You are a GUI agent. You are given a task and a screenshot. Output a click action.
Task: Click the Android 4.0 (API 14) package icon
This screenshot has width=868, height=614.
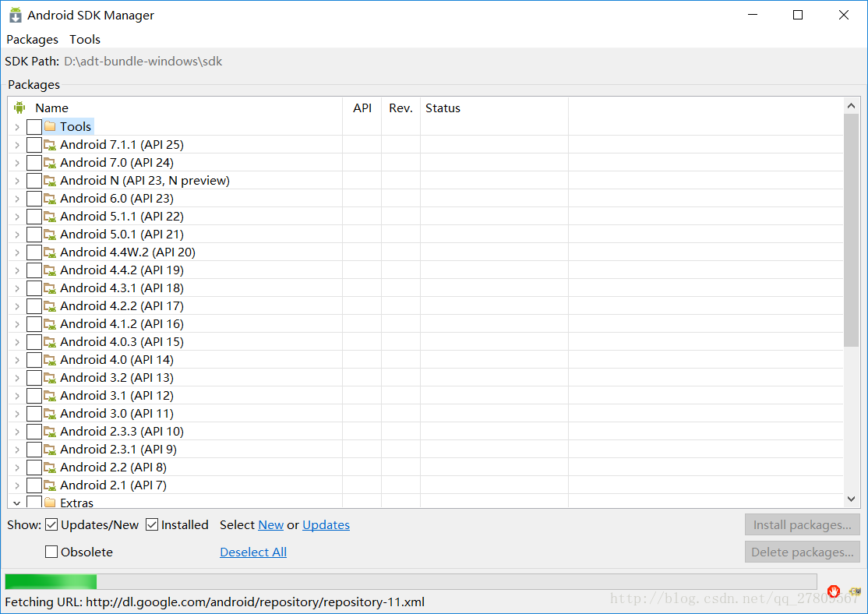pos(50,360)
